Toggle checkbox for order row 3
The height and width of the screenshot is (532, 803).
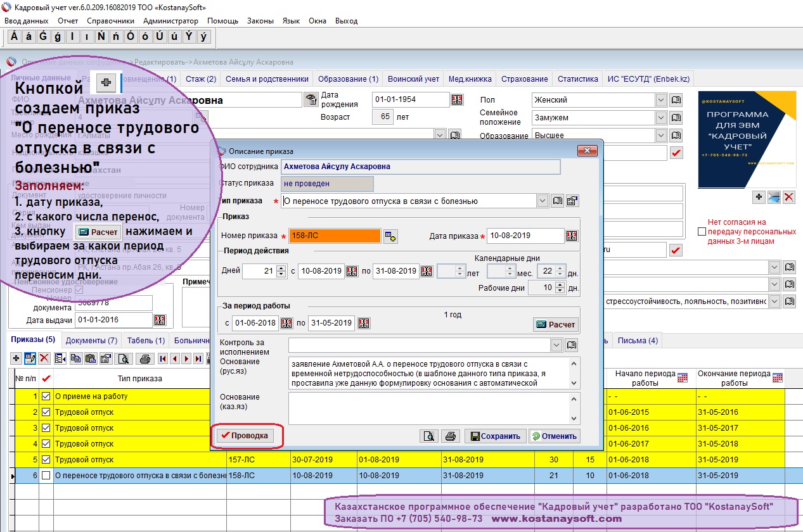[46, 428]
